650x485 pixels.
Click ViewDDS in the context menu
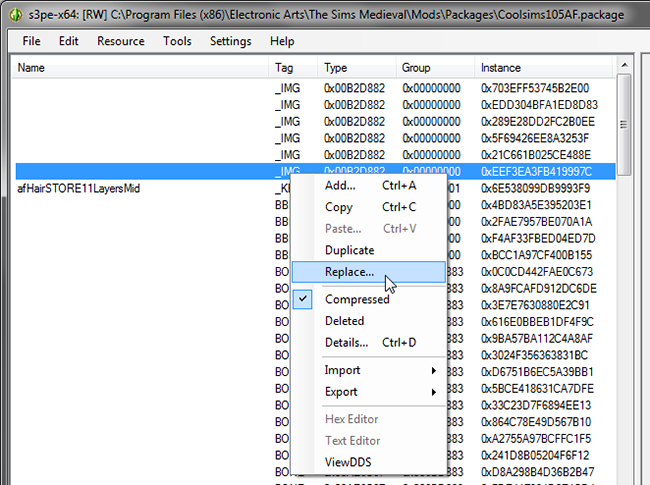349,462
